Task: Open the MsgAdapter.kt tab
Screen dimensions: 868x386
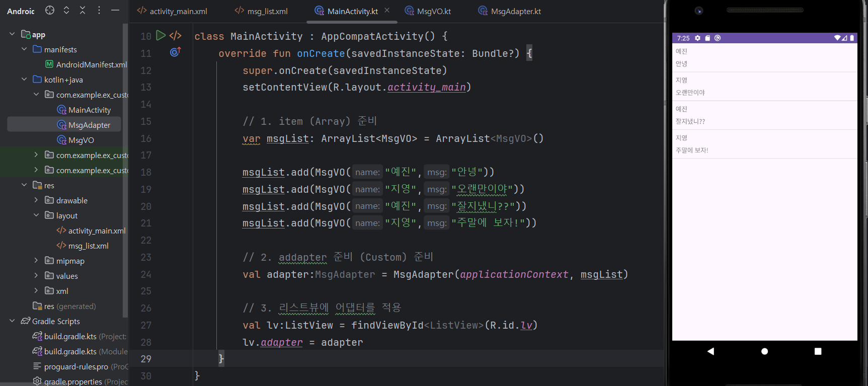Action: 509,11
